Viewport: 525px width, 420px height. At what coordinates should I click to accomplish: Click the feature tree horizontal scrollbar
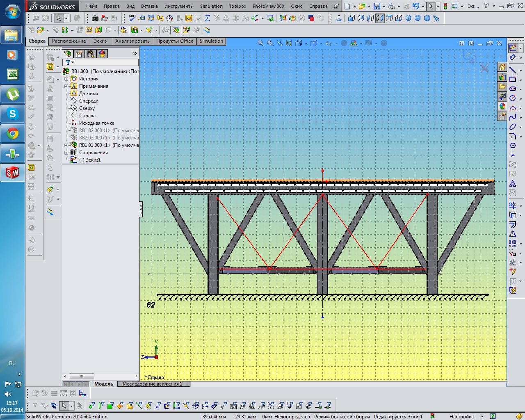81,376
